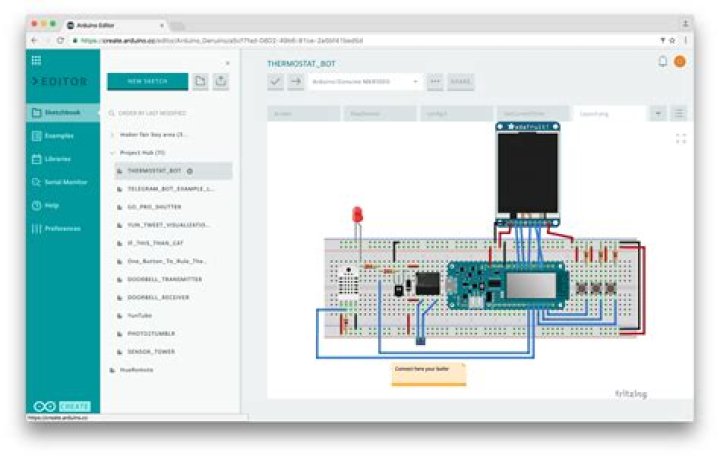Toggle fullscreen view of the layout image
The height and width of the screenshot is (459, 720).
click(681, 138)
